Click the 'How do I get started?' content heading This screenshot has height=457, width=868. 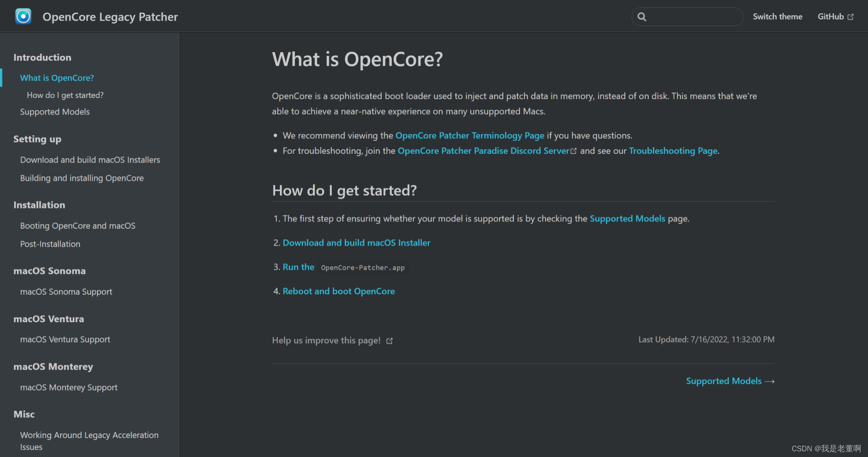coord(344,190)
